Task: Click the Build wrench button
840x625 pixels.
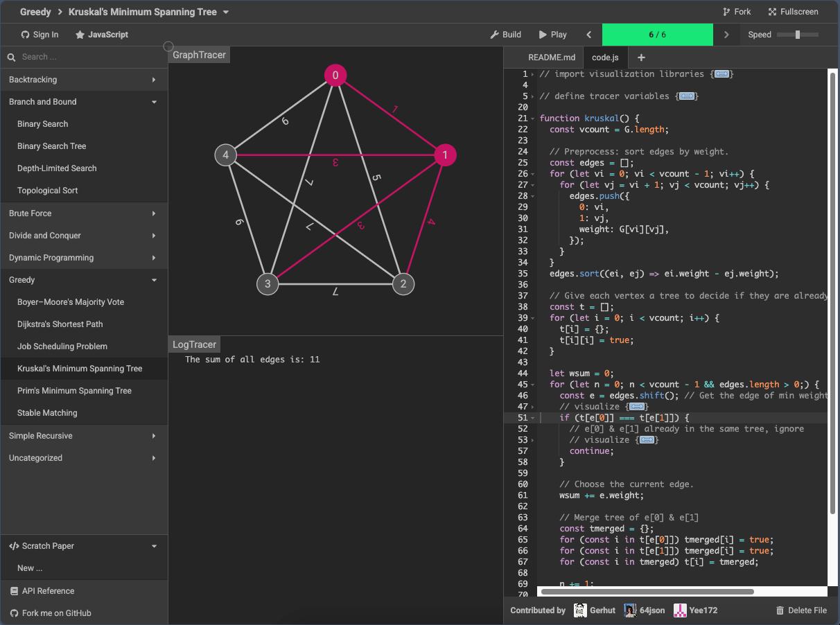Action: point(505,35)
